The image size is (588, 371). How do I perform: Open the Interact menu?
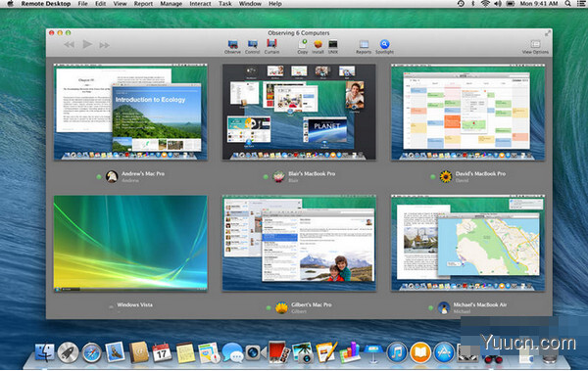pos(200,4)
